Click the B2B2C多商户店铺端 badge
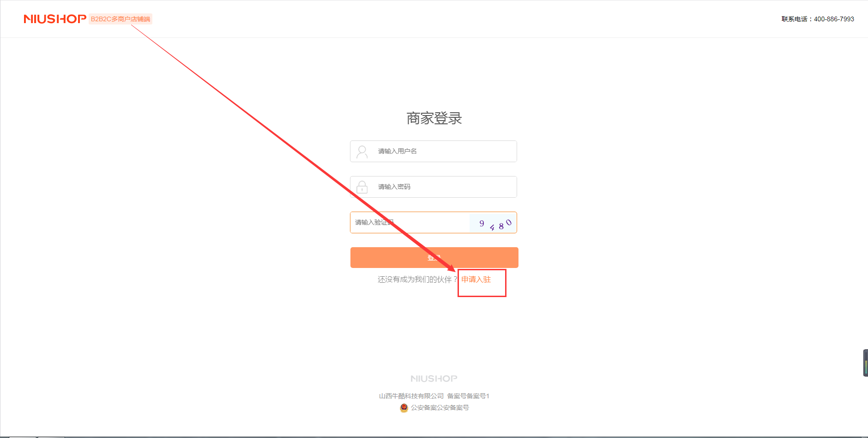This screenshot has height=438, width=868. click(x=121, y=19)
